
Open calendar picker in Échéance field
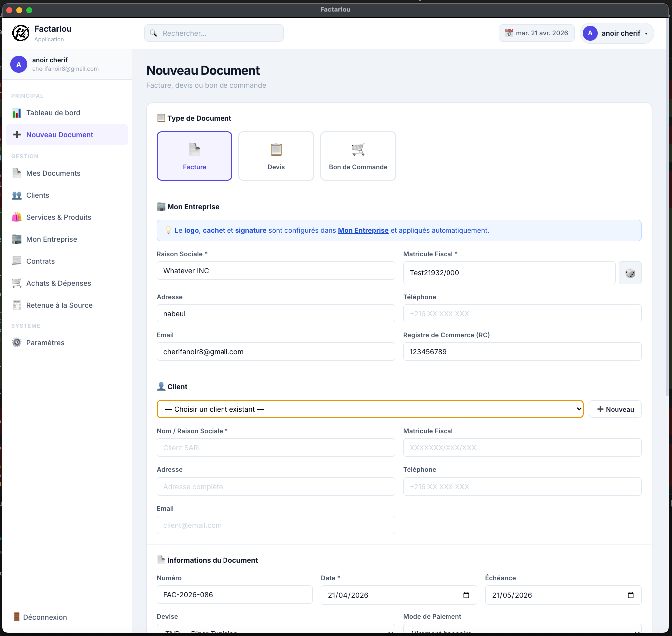point(630,595)
